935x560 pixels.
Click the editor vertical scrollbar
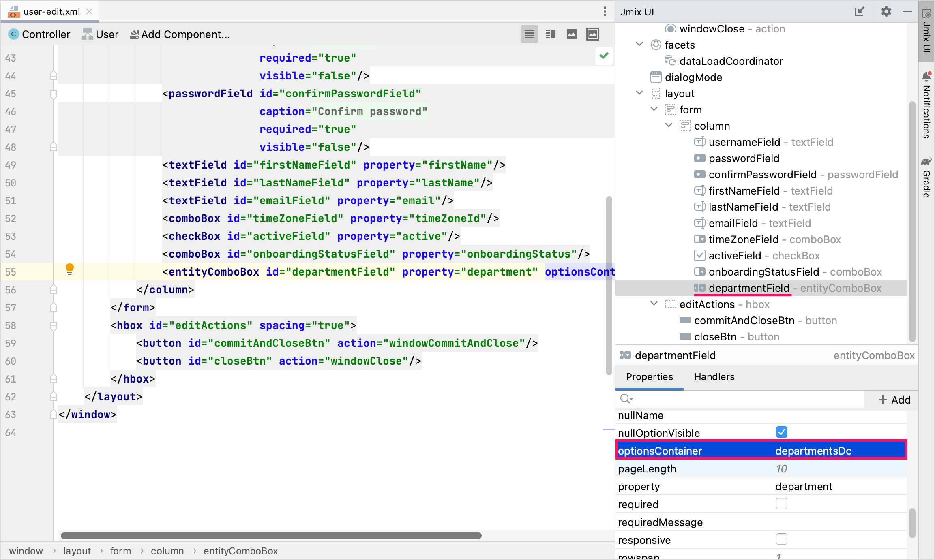tap(609, 286)
